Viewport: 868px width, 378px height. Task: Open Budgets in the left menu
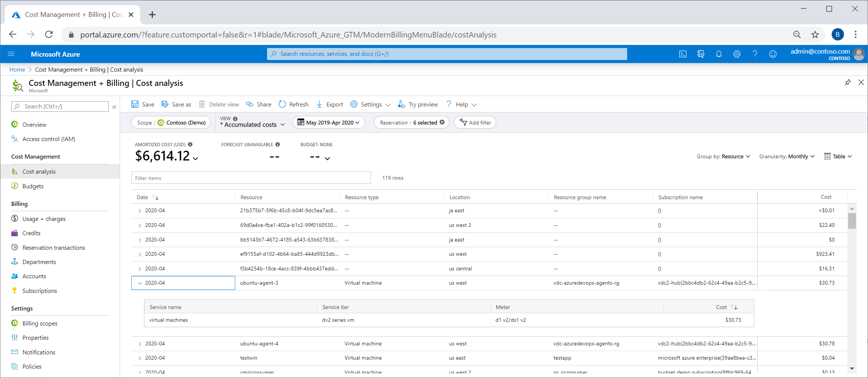tap(33, 186)
